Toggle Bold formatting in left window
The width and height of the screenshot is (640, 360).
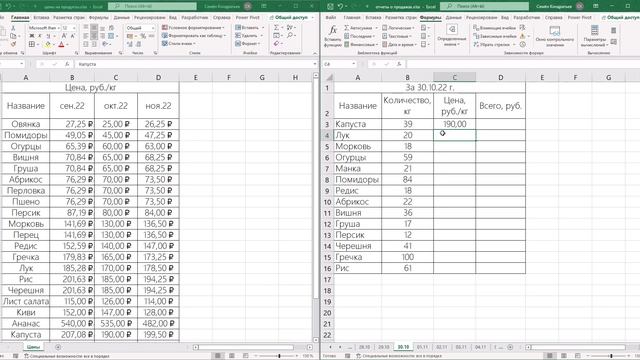tap(32, 36)
